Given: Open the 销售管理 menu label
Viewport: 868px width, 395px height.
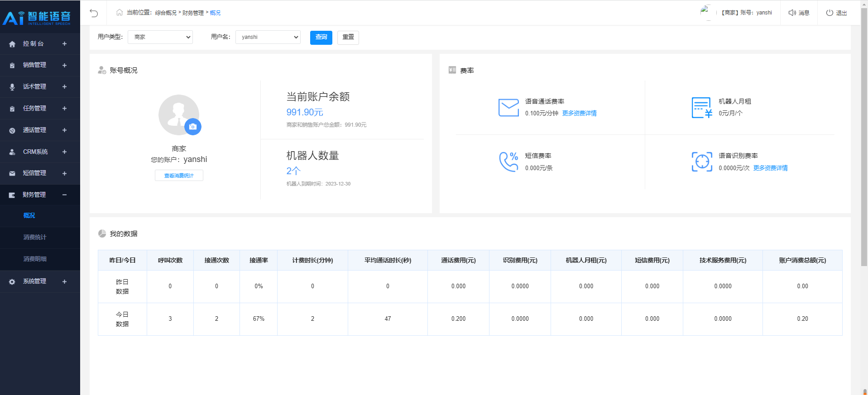Looking at the screenshot, I should 34,65.
